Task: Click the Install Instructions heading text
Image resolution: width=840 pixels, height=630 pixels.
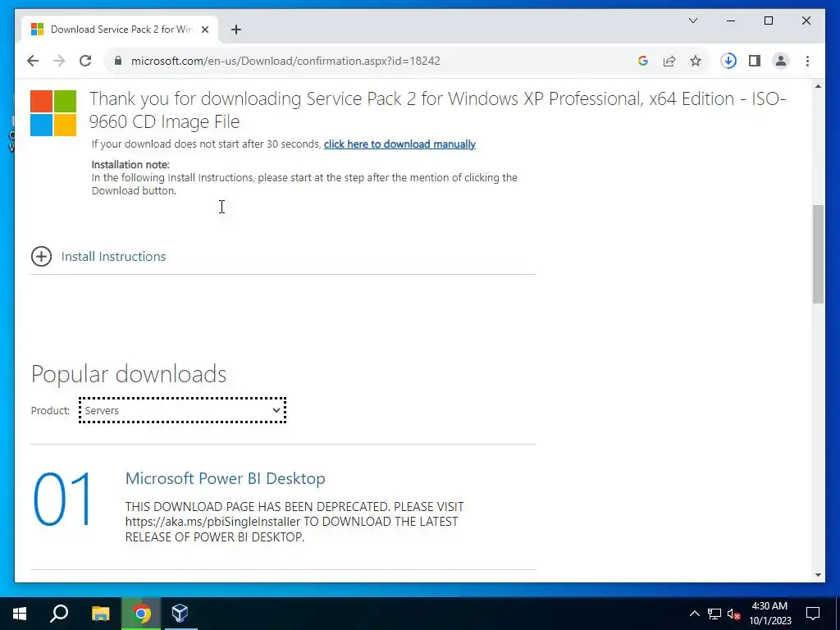Action: tap(113, 257)
